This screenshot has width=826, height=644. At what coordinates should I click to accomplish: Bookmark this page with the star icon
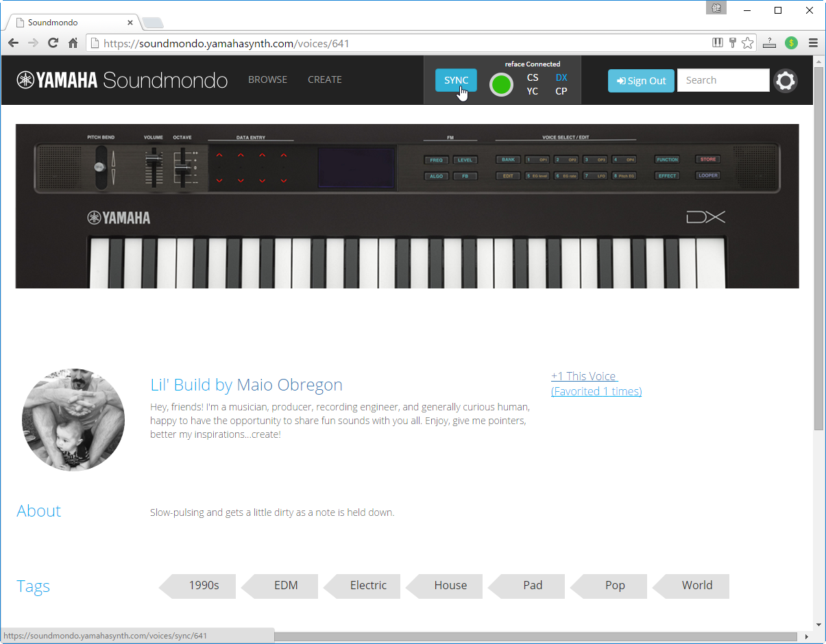747,43
